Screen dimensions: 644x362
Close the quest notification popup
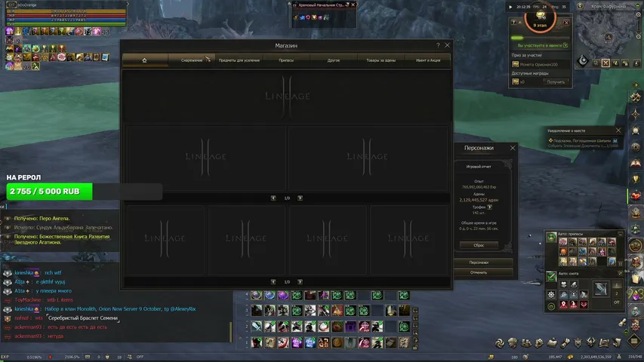[618, 130]
